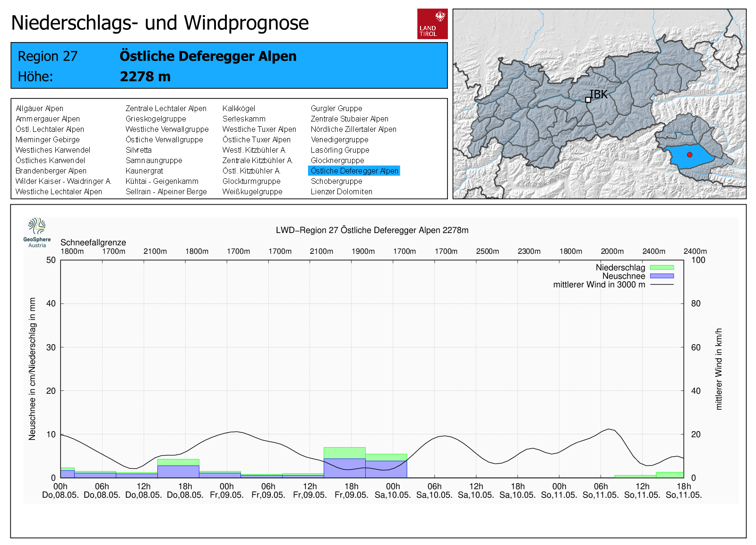Image resolution: width=756 pixels, height=545 pixels.
Task: Click the Region 27 header banner
Action: pos(229,66)
